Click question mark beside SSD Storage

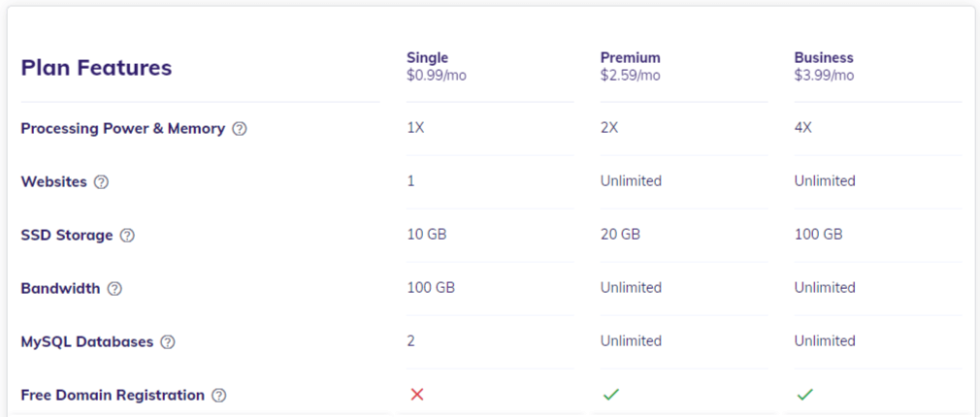[127, 236]
